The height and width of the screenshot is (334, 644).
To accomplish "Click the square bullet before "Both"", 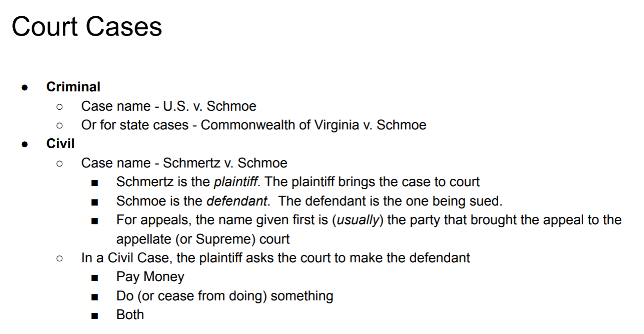I will [x=95, y=316].
